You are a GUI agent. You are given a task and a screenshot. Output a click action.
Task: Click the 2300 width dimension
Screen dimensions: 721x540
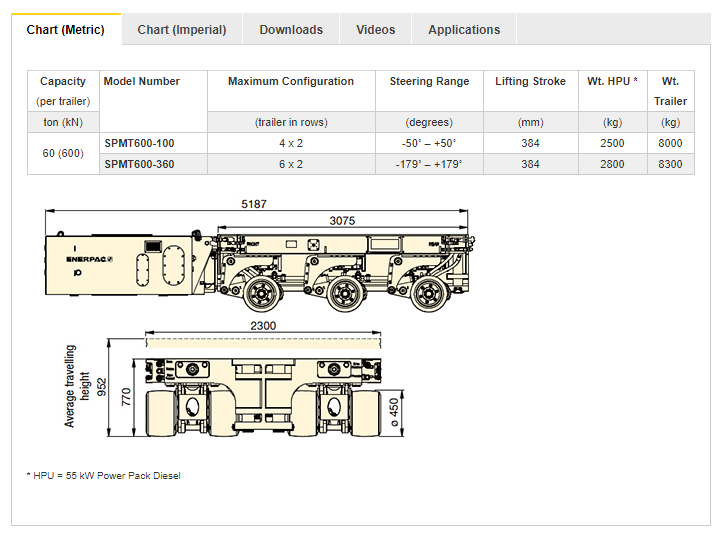coord(263,326)
